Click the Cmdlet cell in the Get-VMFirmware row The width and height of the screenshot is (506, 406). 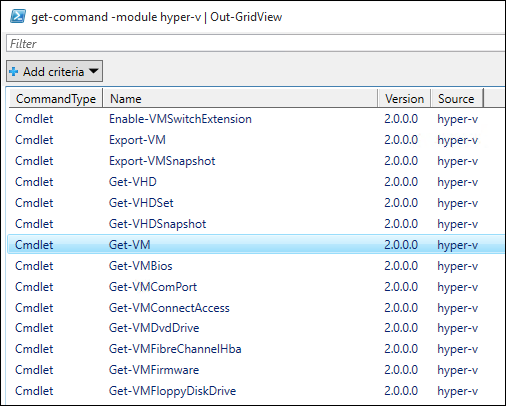point(34,370)
